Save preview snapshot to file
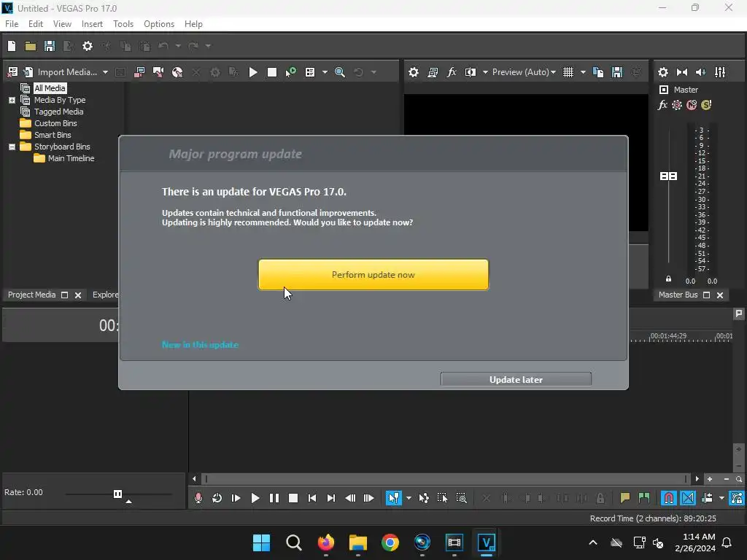 [617, 72]
